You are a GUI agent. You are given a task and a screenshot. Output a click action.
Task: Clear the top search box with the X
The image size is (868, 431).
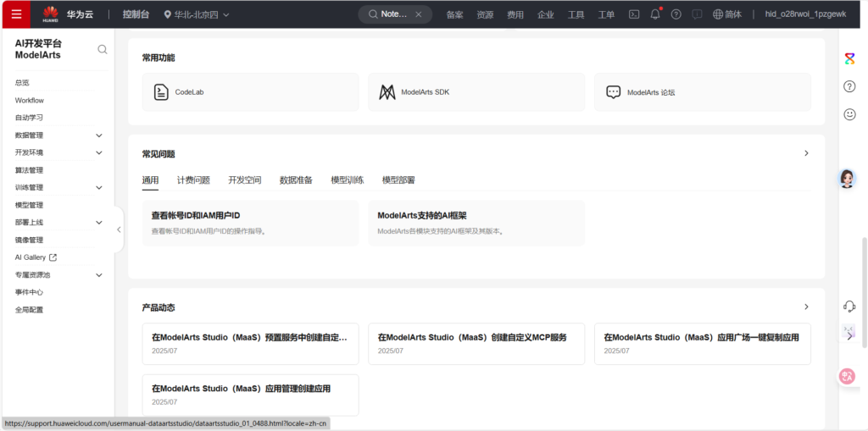[x=419, y=14]
